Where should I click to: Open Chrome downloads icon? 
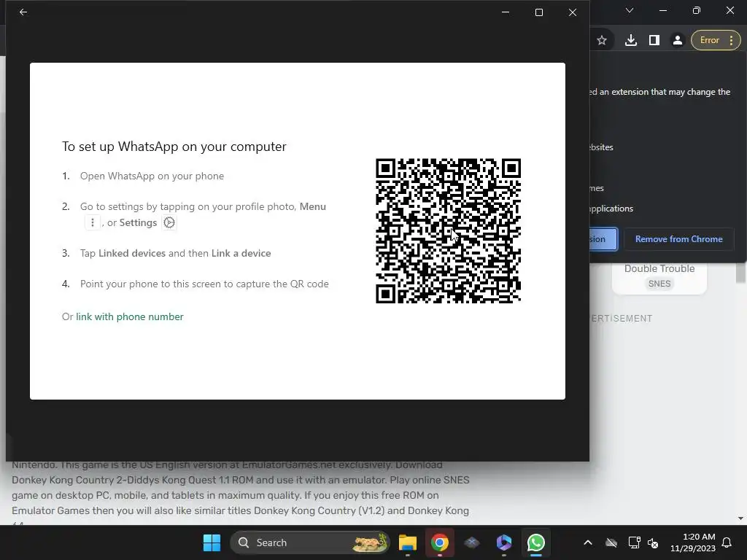(631, 40)
